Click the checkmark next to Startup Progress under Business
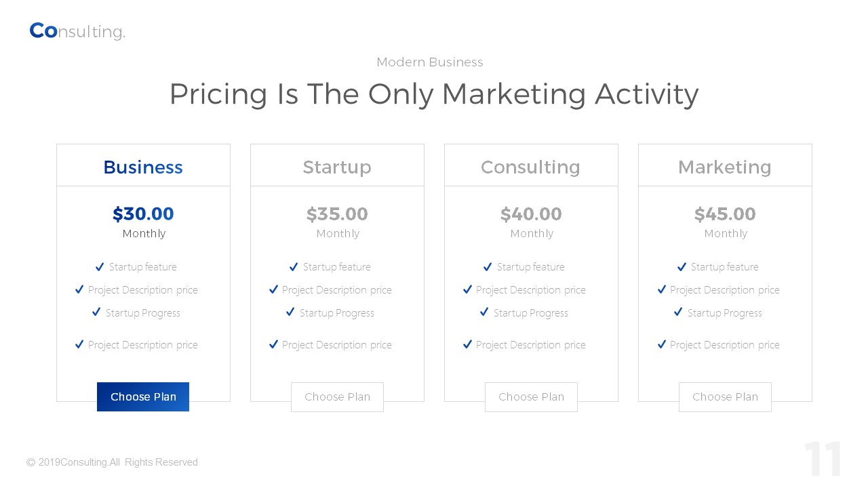868x488 pixels. (x=96, y=312)
